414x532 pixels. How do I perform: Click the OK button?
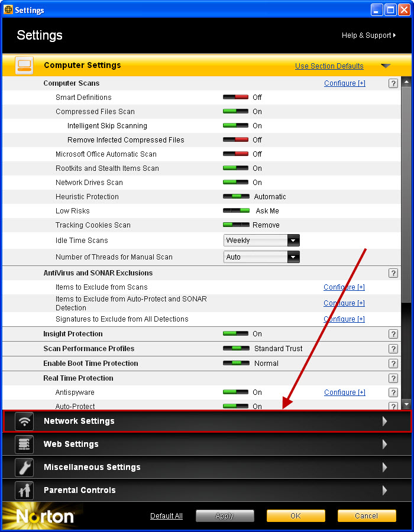coord(296,516)
